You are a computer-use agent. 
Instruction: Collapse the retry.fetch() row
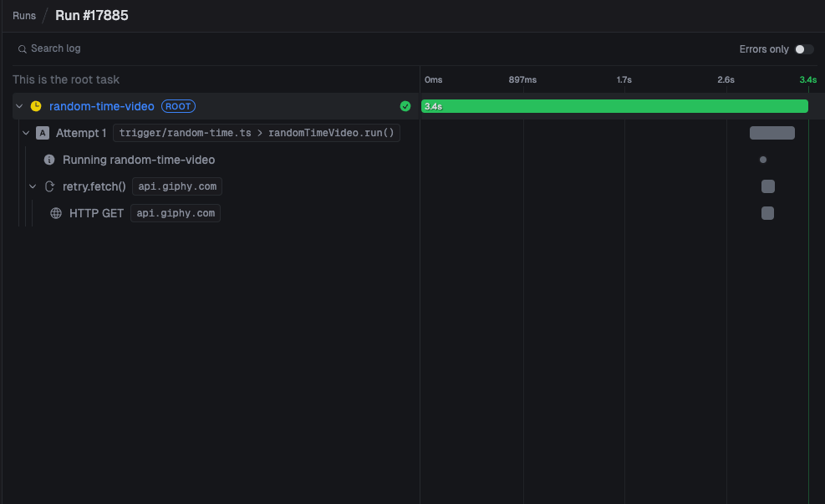pyautogui.click(x=33, y=186)
